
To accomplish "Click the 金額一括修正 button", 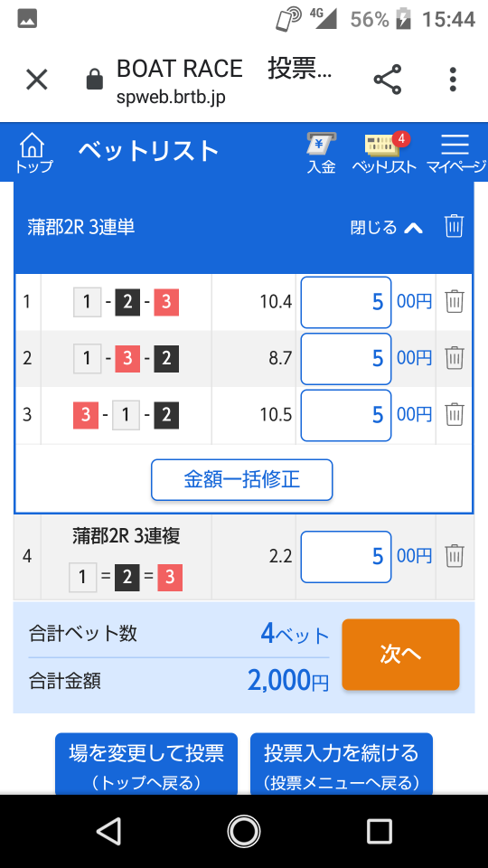I will click(x=242, y=480).
